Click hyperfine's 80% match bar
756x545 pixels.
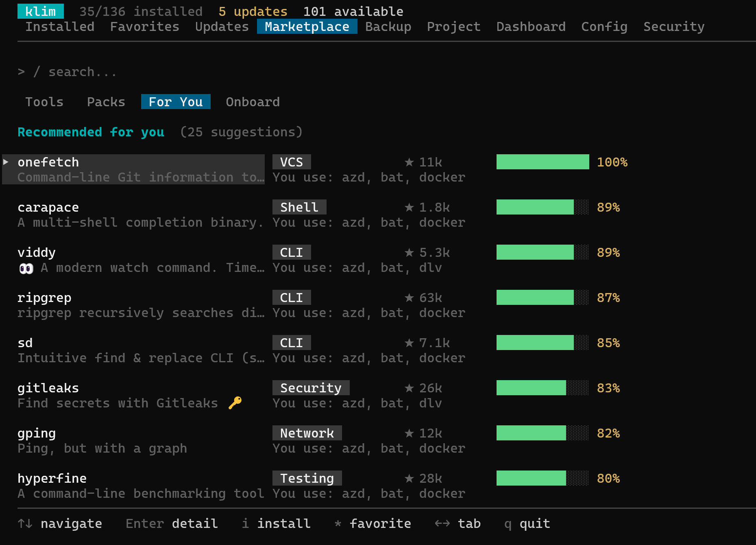[x=543, y=478]
